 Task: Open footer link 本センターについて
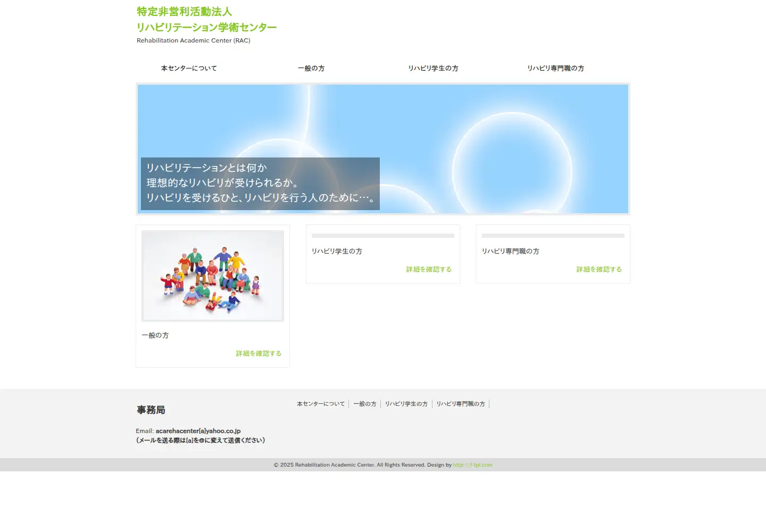coord(321,404)
